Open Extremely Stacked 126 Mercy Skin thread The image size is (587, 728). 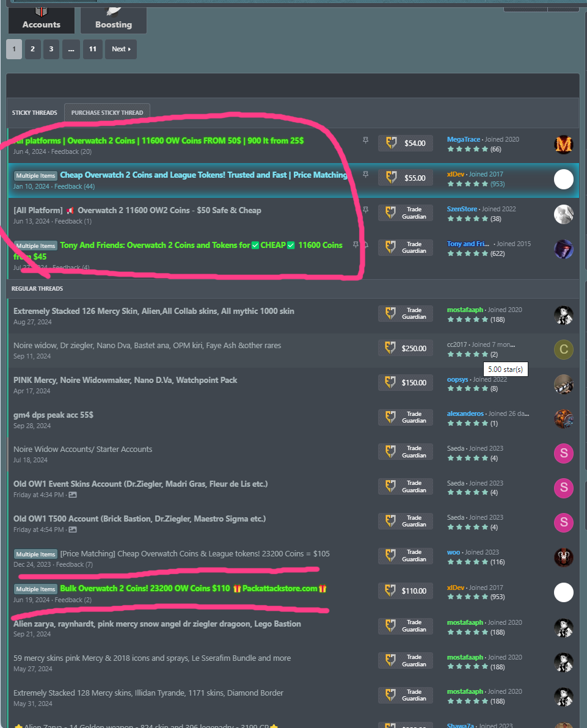(154, 311)
